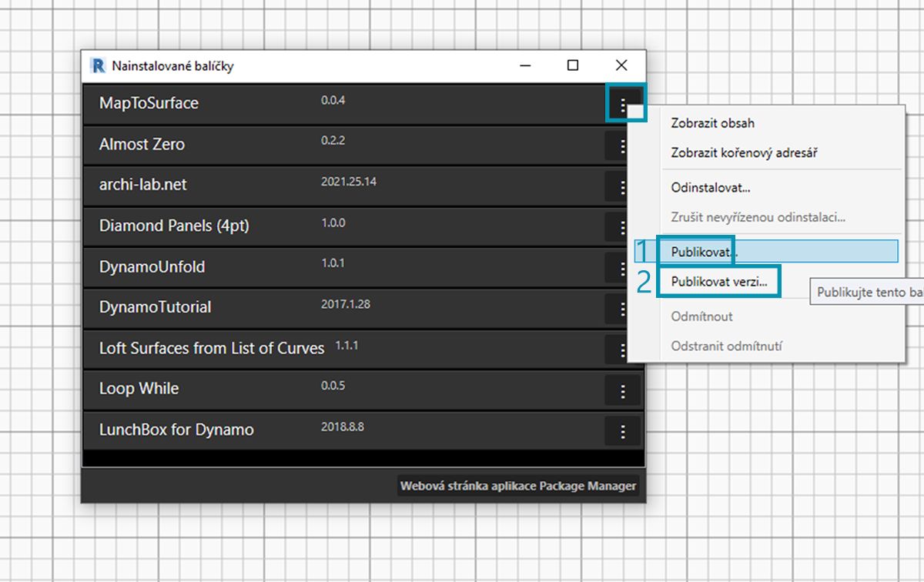The height and width of the screenshot is (582, 924).
Task: Click Odstranit odmítnutí in the menu
Action: click(x=726, y=346)
